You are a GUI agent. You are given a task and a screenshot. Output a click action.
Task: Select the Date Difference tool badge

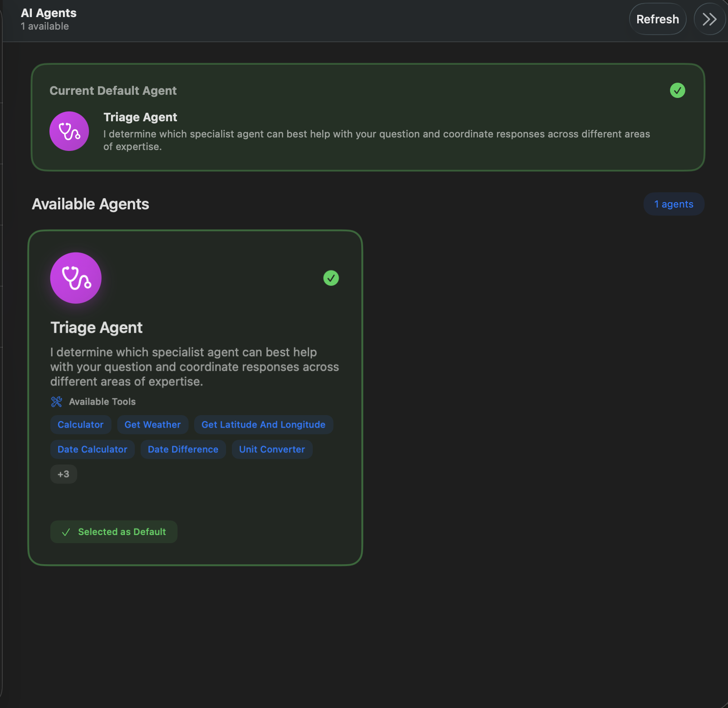(182, 449)
